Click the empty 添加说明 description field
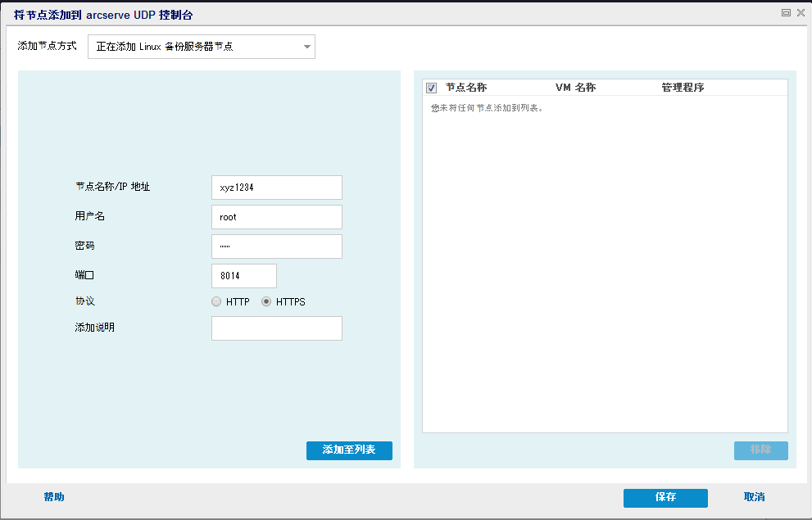 coord(276,328)
